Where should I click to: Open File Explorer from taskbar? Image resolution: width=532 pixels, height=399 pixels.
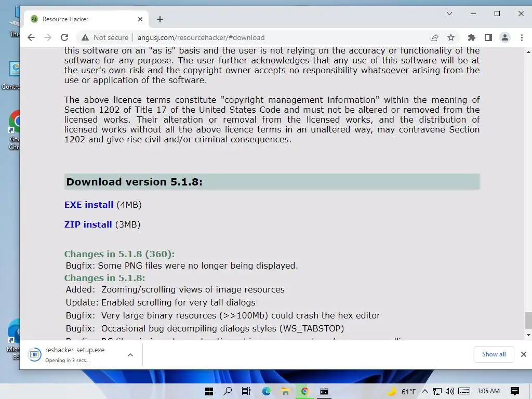pyautogui.click(x=285, y=392)
